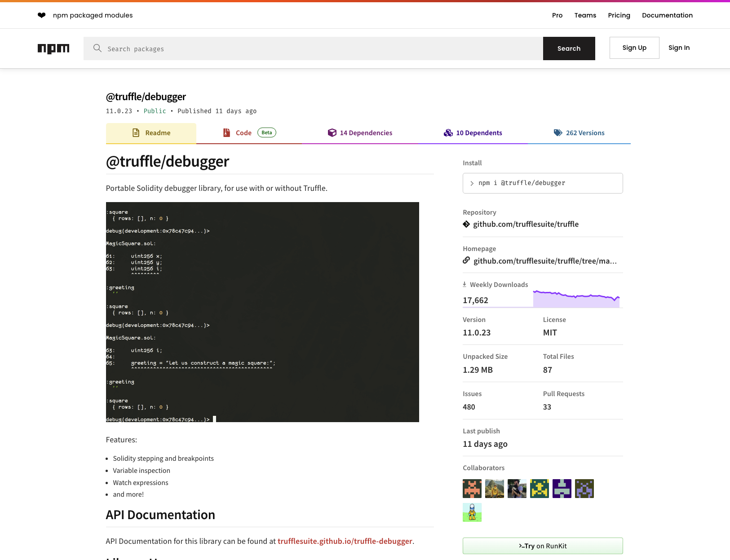Click Try on RunKit button
Image resolution: width=730 pixels, height=560 pixels.
coord(542,546)
